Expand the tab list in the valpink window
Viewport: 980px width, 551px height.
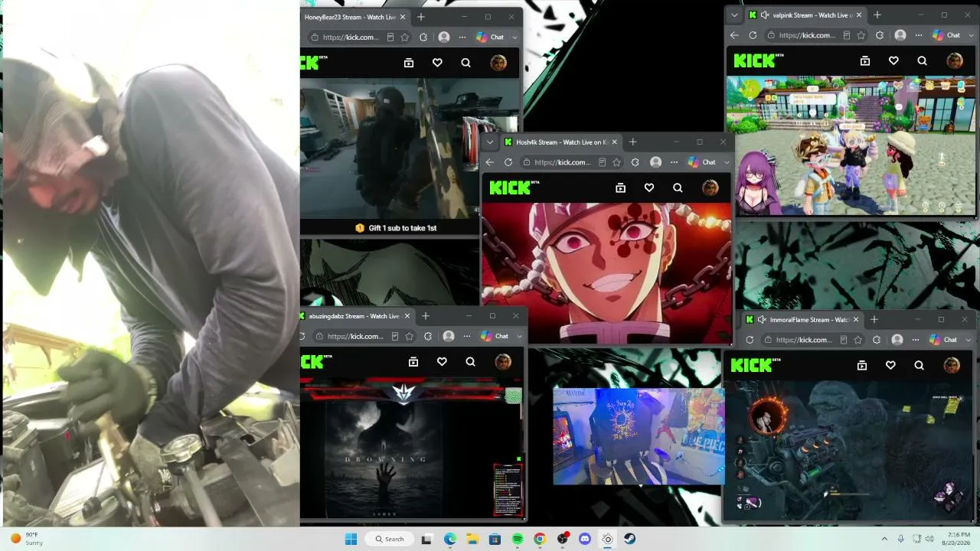[735, 15]
